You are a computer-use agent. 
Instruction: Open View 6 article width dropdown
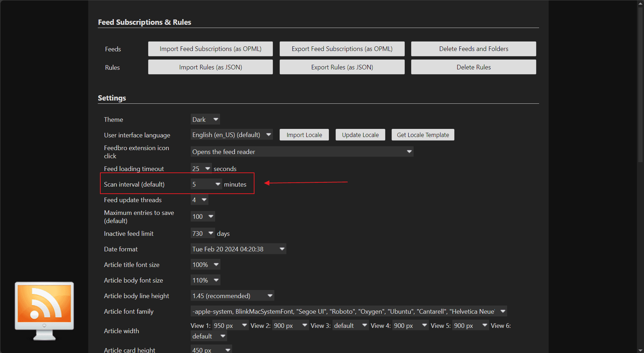pos(209,336)
